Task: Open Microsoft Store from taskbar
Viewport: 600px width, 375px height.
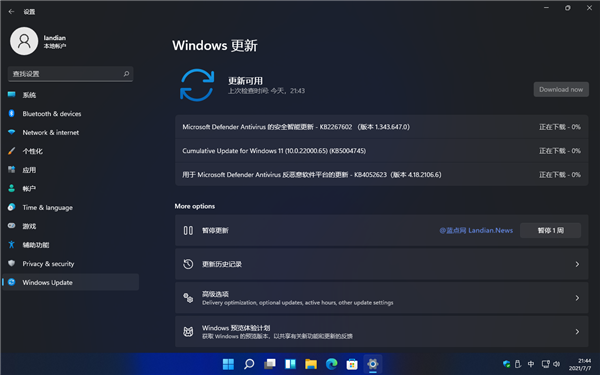Action: click(352, 364)
